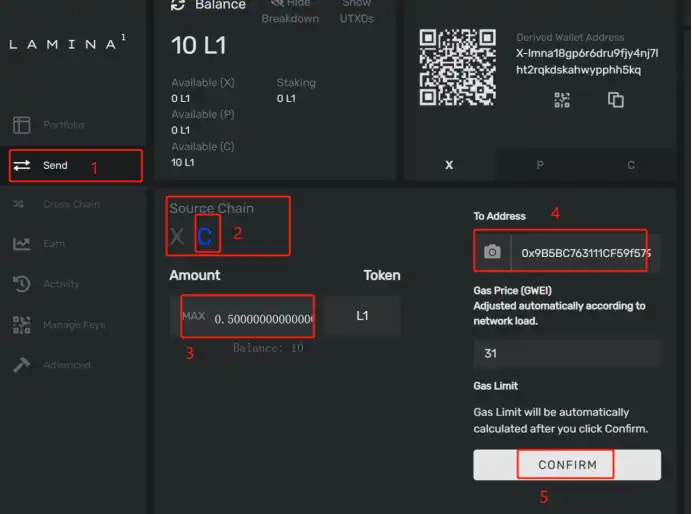Click 'Available (C)' label
This screenshot has width=692, height=514.
coord(203,146)
